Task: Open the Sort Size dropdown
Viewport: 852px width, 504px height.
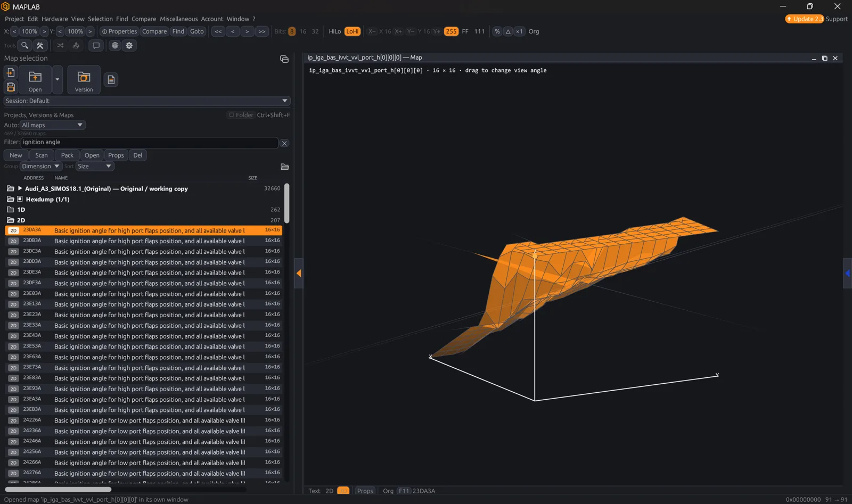Action: [x=95, y=166]
